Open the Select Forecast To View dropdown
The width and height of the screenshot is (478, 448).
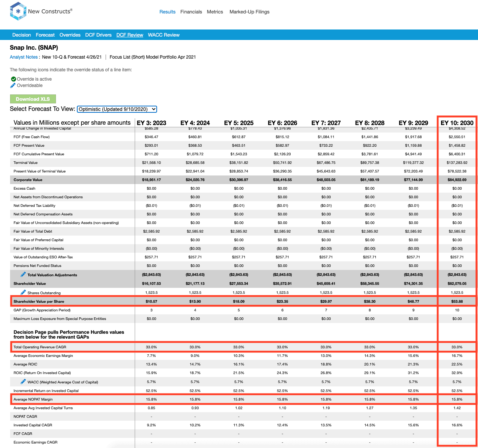117,109
